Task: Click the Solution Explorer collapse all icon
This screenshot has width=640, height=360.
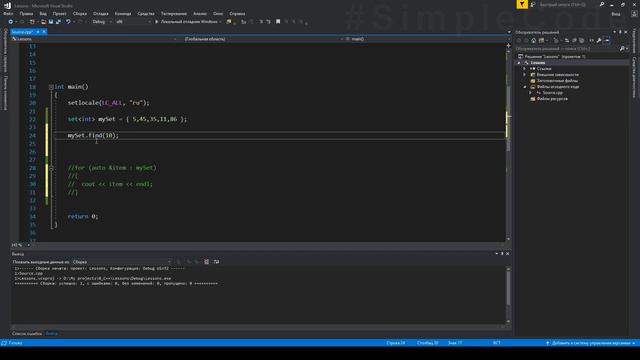Action: pyautogui.click(x=574, y=40)
